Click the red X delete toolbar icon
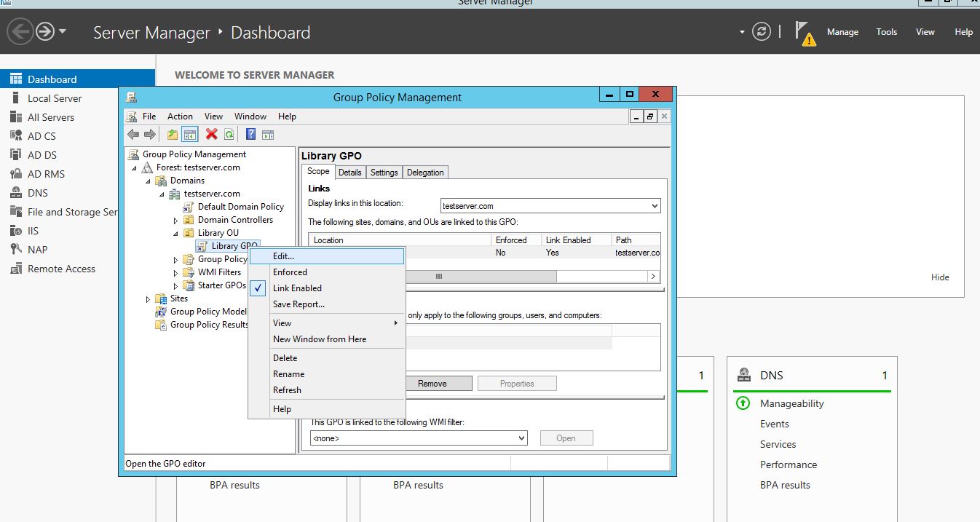 212,134
